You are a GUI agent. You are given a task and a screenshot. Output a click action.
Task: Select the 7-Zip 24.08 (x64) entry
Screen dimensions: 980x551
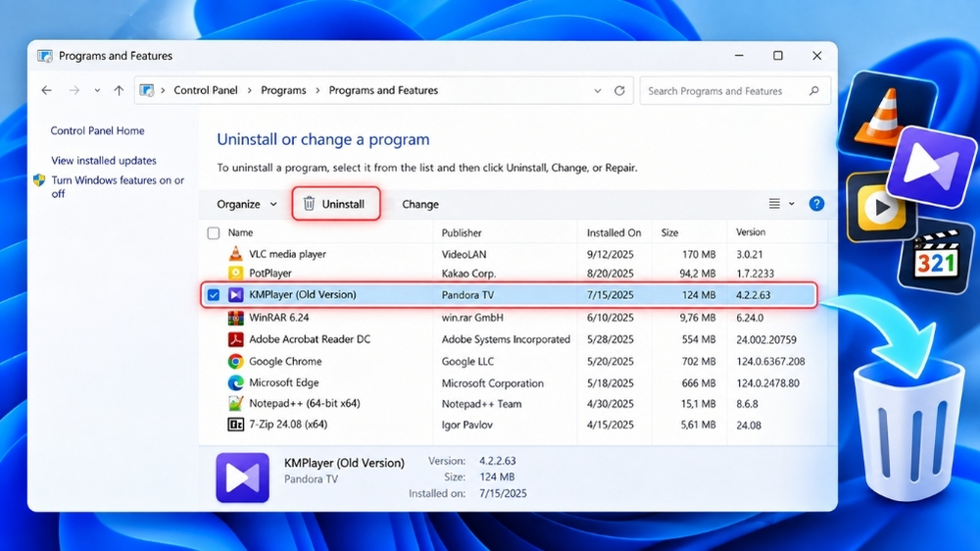[x=514, y=425]
